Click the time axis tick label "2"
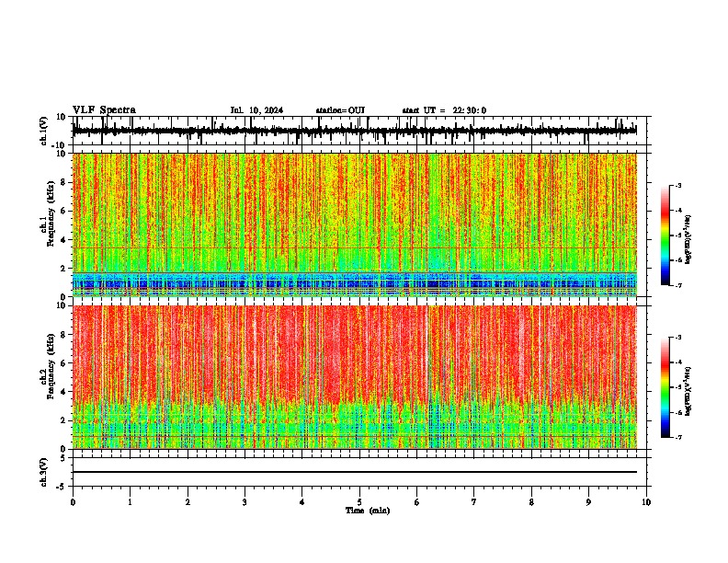 [188, 502]
